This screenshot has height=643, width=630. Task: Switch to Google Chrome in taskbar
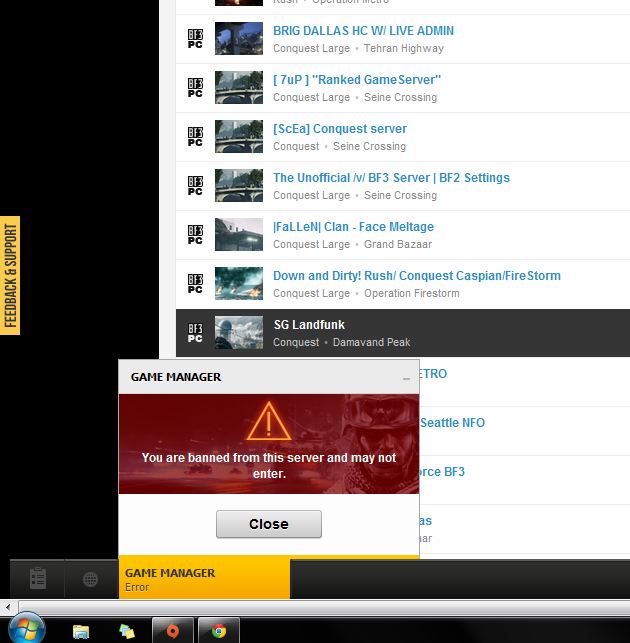[x=219, y=631]
